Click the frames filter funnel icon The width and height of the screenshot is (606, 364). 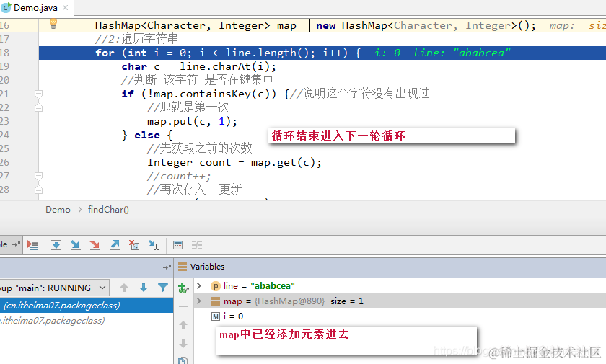pos(163,288)
